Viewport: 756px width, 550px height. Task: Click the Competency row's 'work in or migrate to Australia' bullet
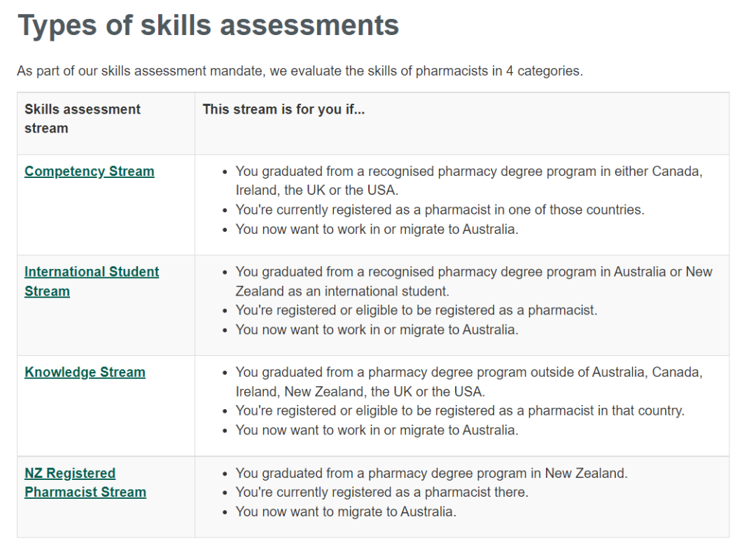(377, 229)
